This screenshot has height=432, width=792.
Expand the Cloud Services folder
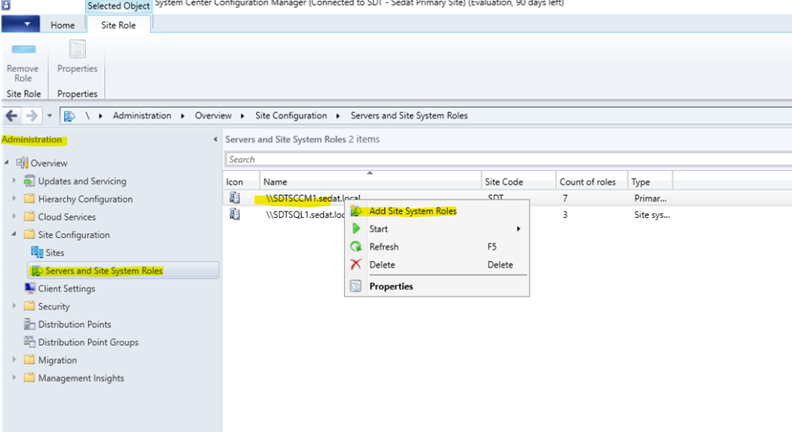pos(14,216)
